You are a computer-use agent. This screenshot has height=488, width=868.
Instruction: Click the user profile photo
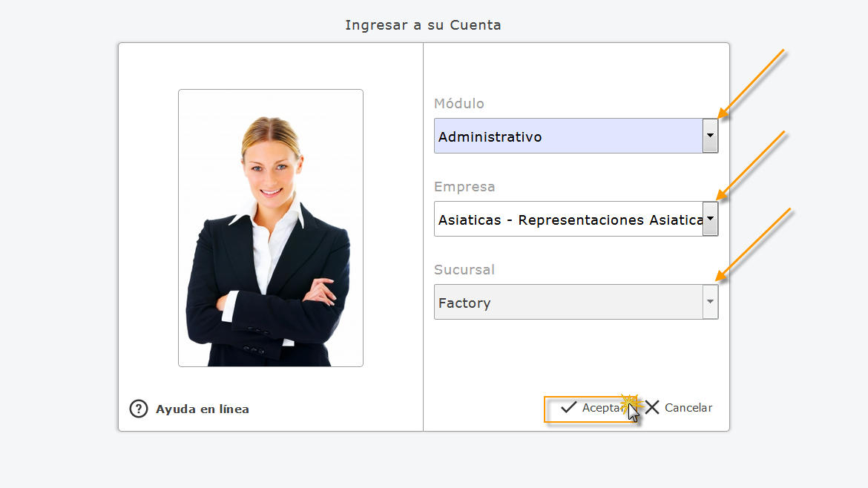[270, 227]
